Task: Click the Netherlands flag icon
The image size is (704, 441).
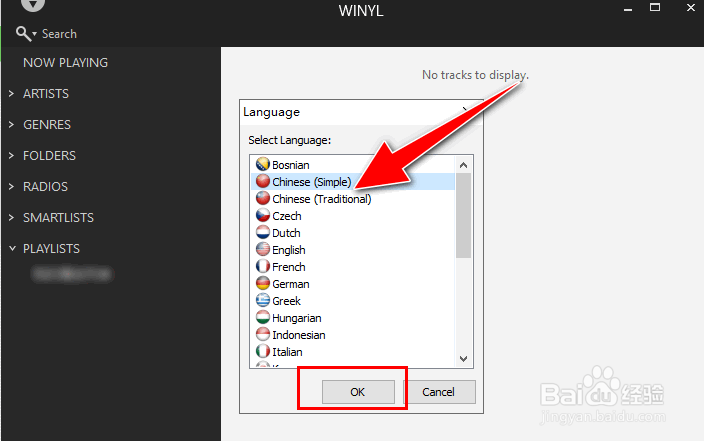Action: [263, 232]
